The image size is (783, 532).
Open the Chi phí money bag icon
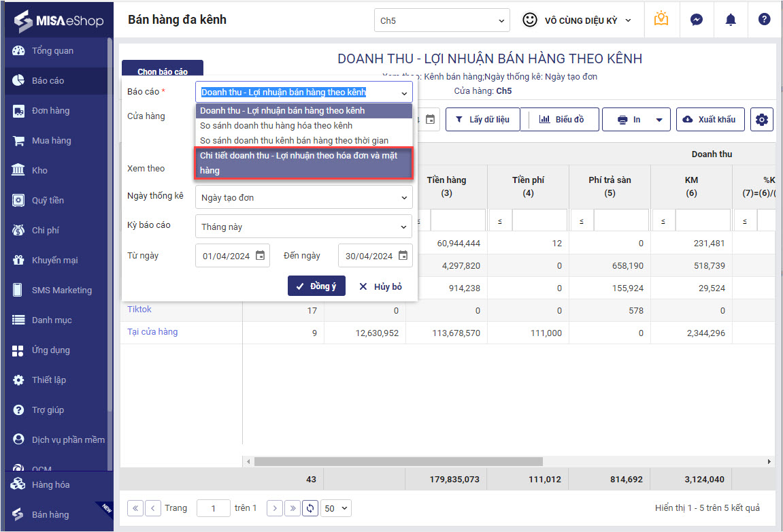(18, 230)
